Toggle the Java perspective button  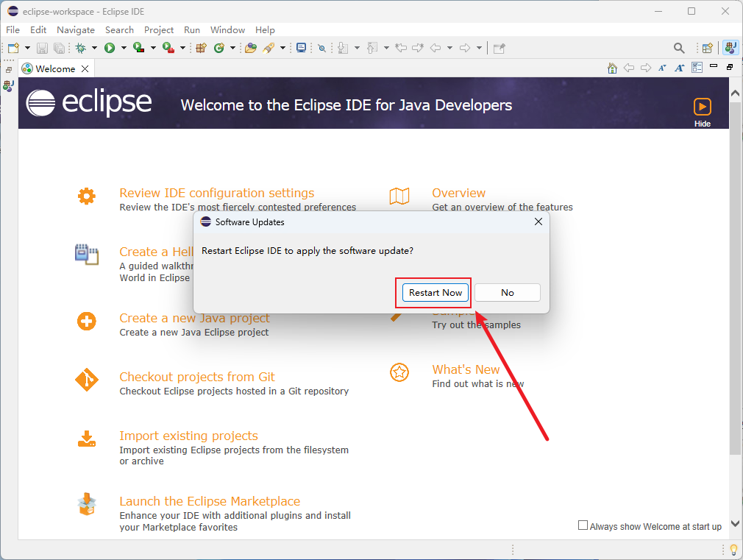pyautogui.click(x=730, y=48)
